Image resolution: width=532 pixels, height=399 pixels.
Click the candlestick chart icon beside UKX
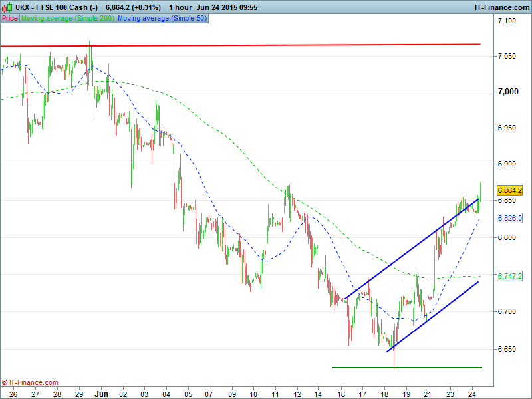coord(8,7)
